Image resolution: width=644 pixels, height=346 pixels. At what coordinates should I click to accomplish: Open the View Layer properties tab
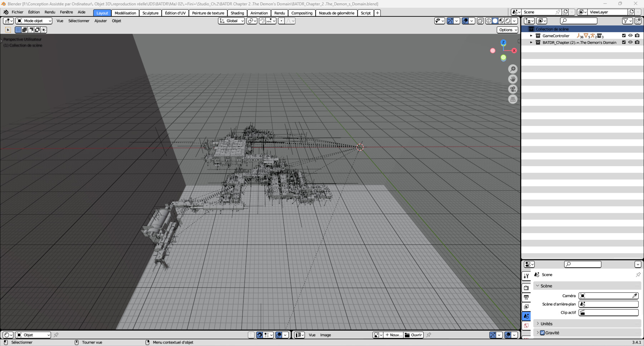pyautogui.click(x=526, y=307)
